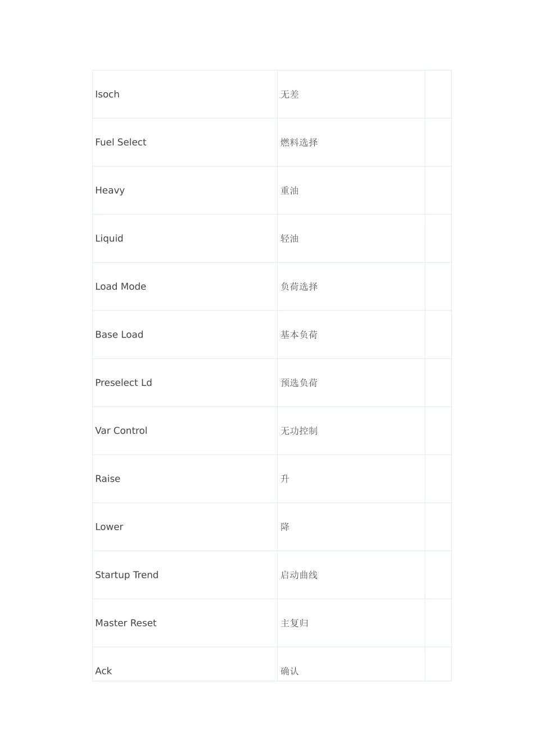Click the 基本负荷 translation text
Screen dimensions: 534x756
(299, 335)
